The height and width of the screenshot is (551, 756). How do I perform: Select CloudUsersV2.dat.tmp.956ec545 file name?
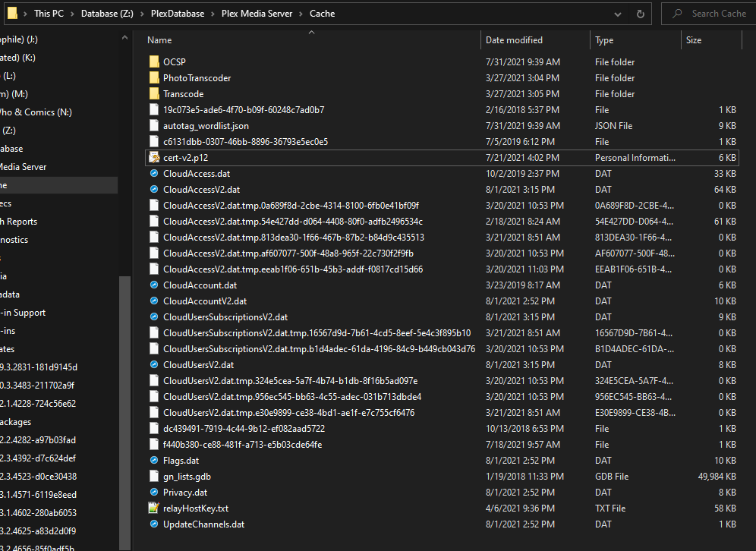292,396
